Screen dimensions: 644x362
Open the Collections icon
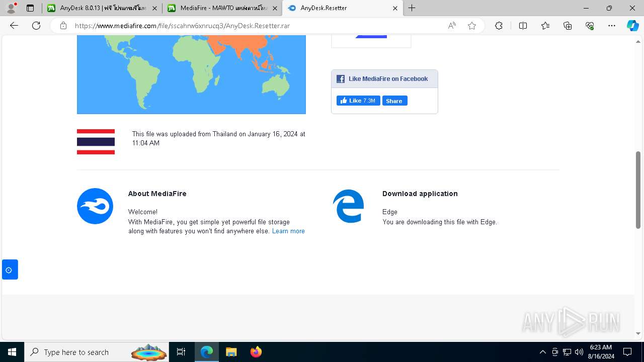568,26
